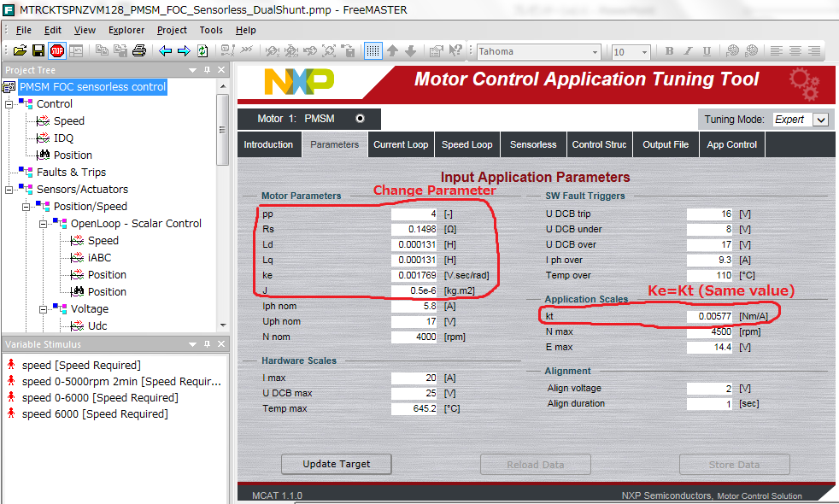Image resolution: width=839 pixels, height=504 pixels.
Task: Select Udc scope under Voltage
Action: (x=97, y=325)
